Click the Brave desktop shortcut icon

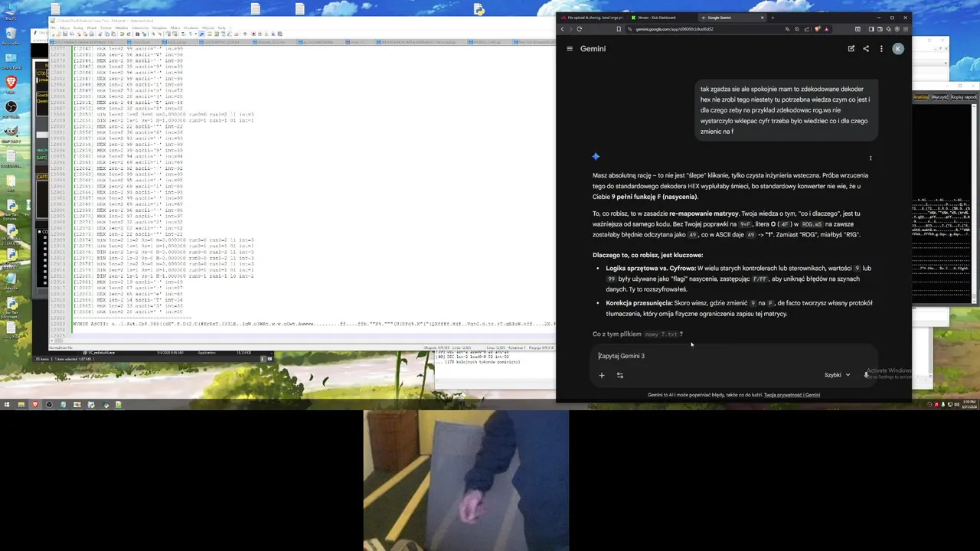(11, 83)
